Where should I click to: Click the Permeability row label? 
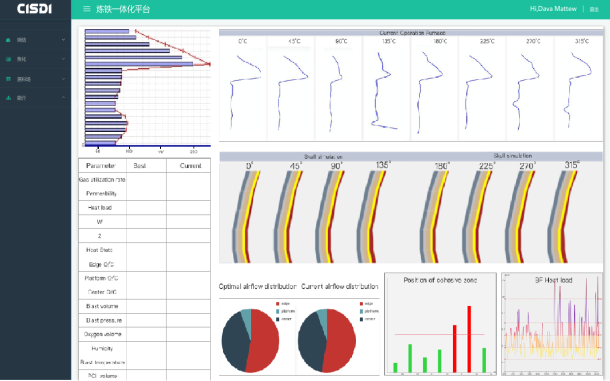point(101,193)
